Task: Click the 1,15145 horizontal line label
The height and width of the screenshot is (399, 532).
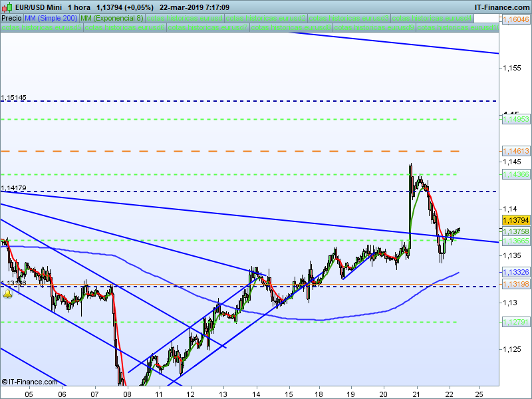Action: pyautogui.click(x=13, y=98)
